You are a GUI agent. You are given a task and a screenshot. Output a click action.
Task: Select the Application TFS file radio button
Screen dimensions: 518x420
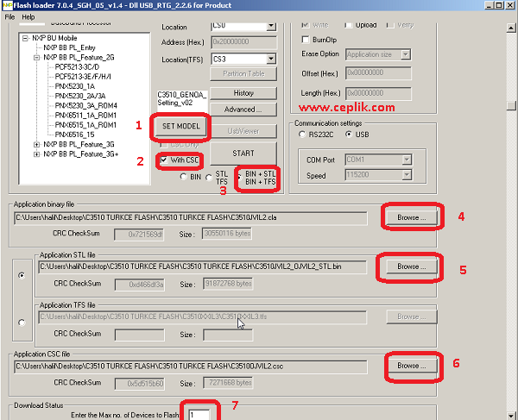[x=22, y=323]
